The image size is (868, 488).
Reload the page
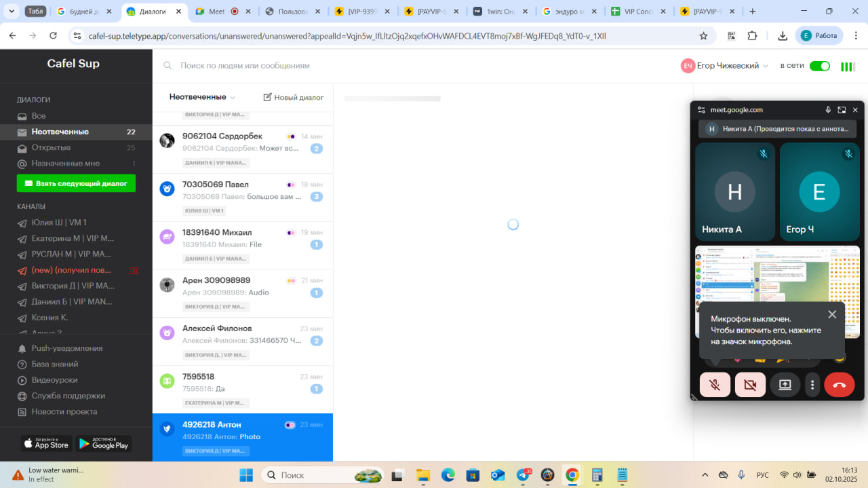tap(54, 36)
